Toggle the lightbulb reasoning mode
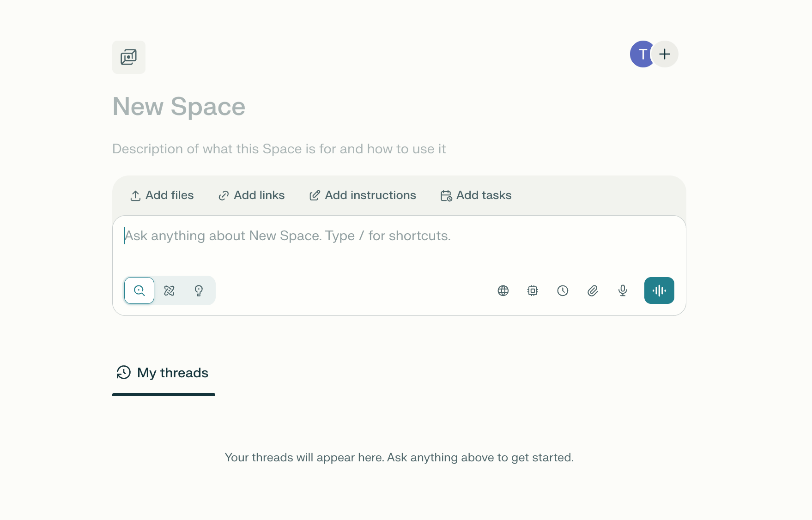812x520 pixels. [199, 290]
